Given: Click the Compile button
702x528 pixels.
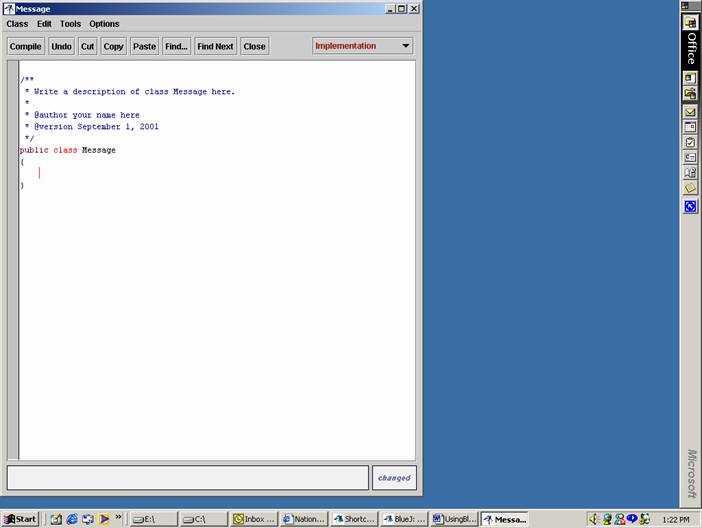Looking at the screenshot, I should tap(26, 46).
